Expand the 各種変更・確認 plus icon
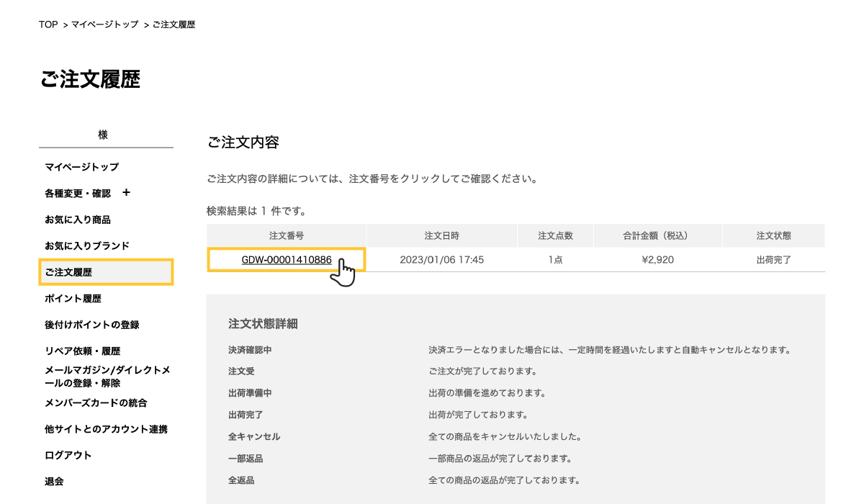This screenshot has height=504, width=864. click(x=126, y=193)
